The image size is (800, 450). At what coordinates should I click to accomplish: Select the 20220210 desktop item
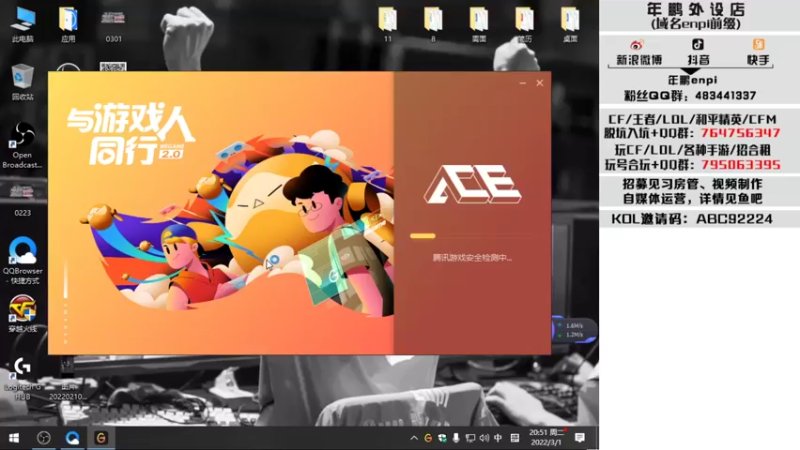point(67,379)
